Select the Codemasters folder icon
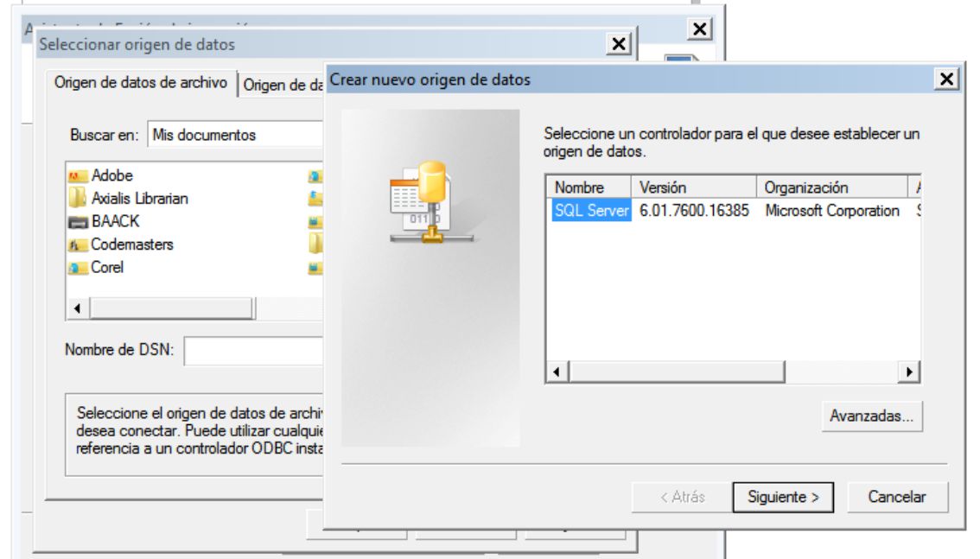 pyautogui.click(x=78, y=245)
